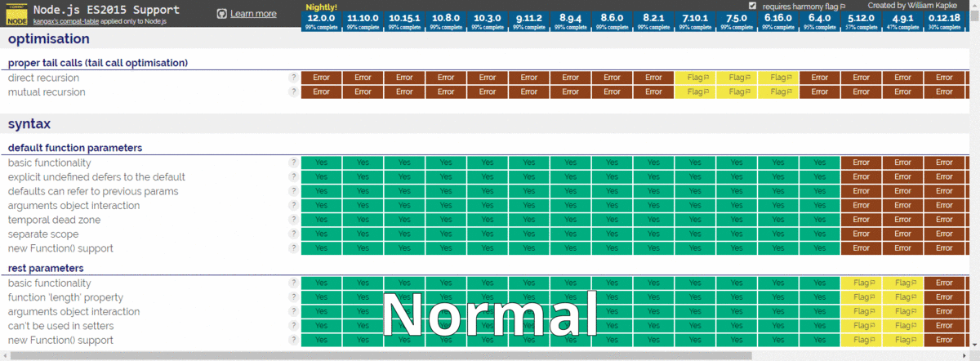Click question mark for rest parameters new Function() support
The image size is (980, 361).
click(292, 340)
